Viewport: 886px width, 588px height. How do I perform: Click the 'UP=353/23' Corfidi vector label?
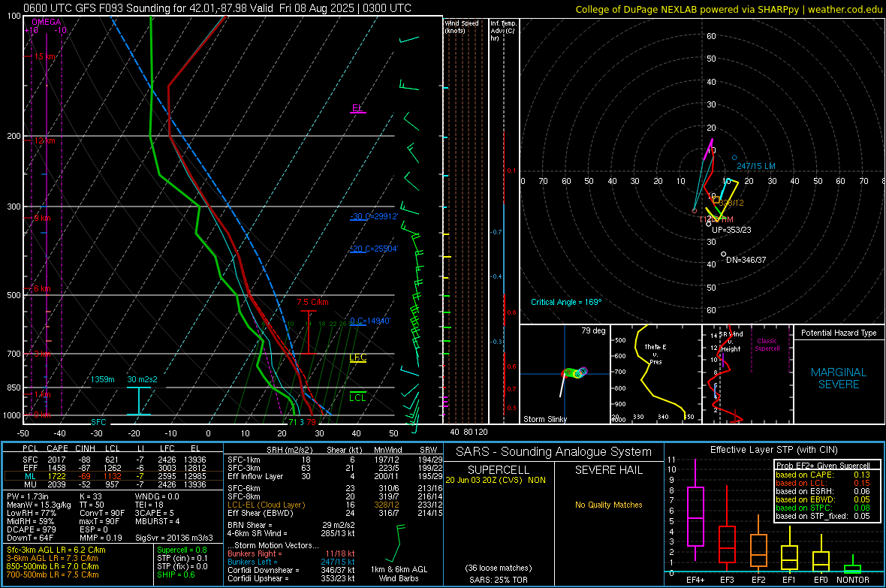[x=731, y=230]
